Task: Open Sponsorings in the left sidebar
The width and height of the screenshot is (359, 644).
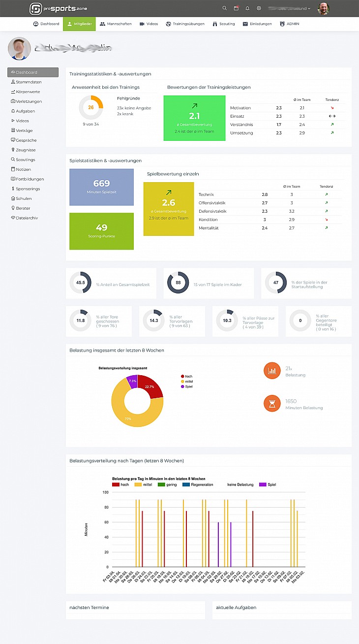Action: (28, 189)
